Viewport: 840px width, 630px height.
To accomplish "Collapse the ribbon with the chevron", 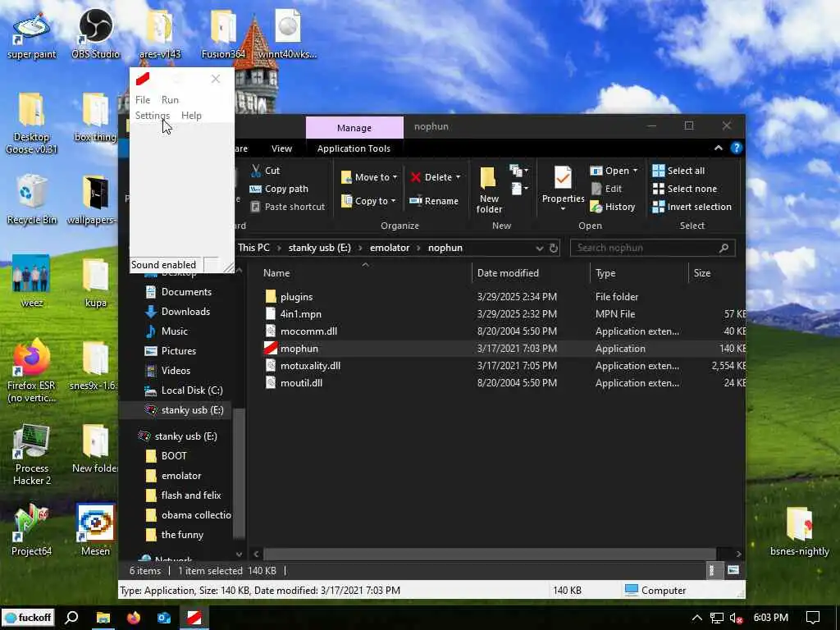I will [719, 148].
